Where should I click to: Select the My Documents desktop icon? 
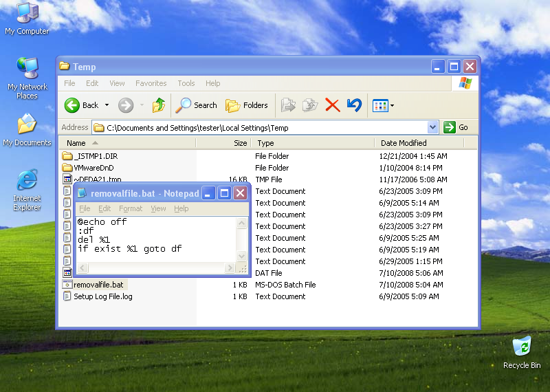pyautogui.click(x=27, y=129)
